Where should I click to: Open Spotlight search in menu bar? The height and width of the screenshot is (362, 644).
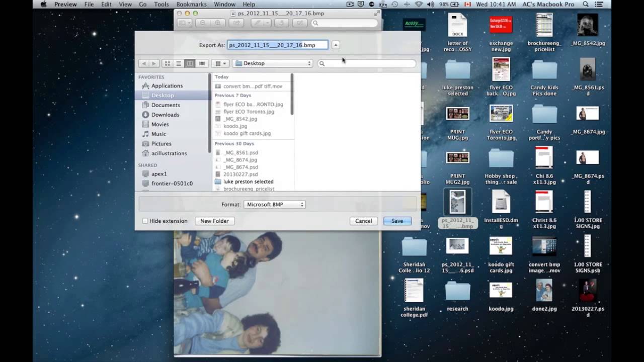click(x=586, y=5)
